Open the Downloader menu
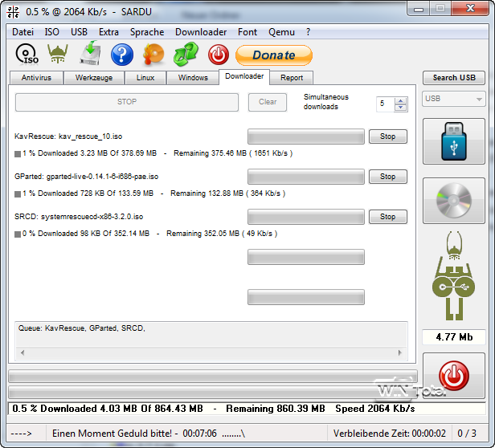 point(201,32)
